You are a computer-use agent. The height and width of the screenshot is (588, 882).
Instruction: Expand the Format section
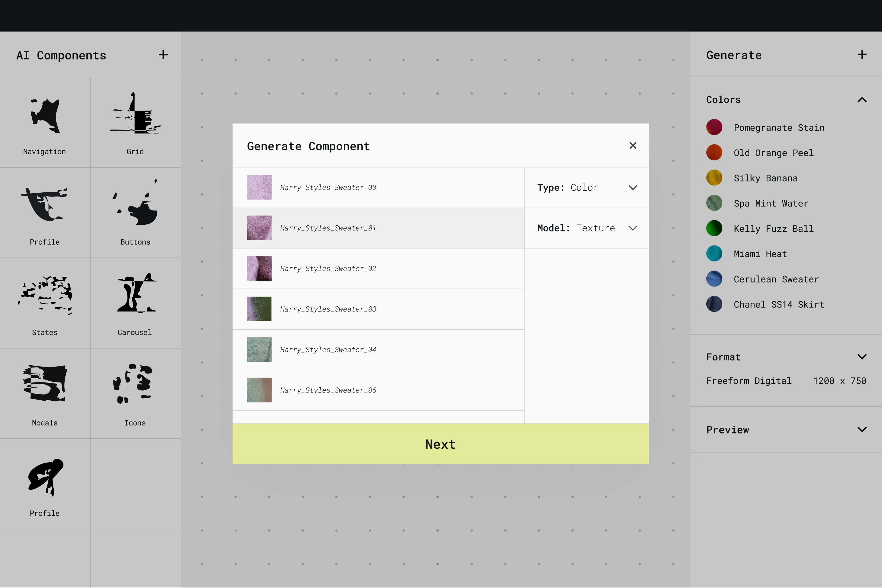862,357
